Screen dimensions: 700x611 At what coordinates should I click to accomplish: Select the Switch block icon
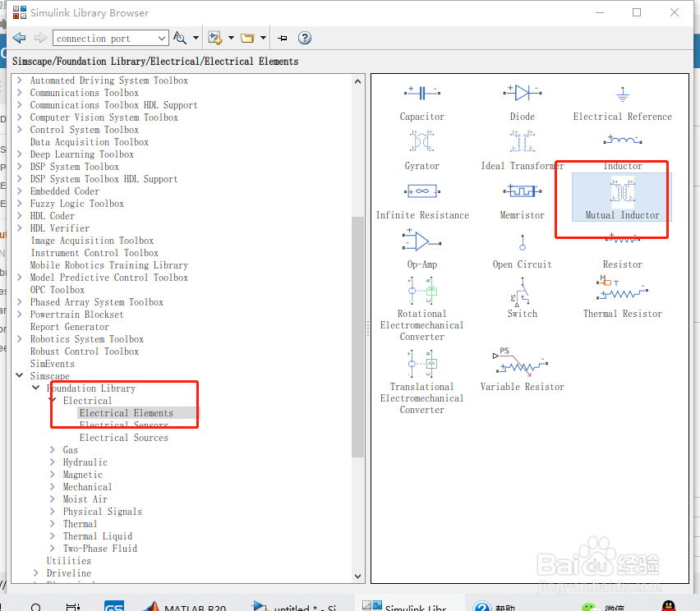(x=523, y=291)
